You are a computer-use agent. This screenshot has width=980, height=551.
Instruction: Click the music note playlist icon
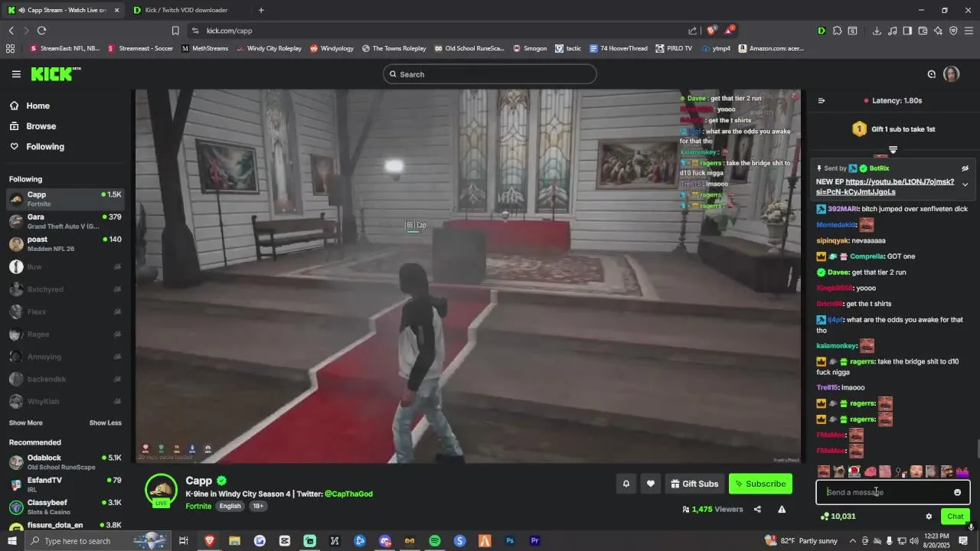(892, 31)
